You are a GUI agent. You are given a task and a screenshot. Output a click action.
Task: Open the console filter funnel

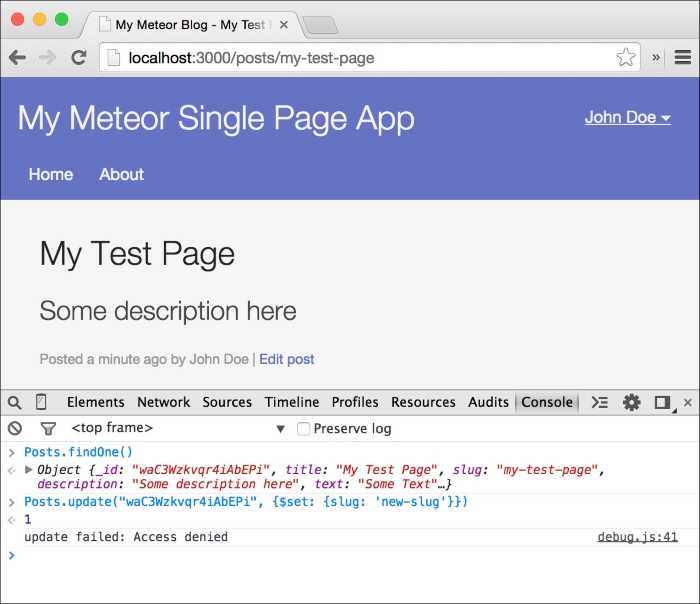pyautogui.click(x=48, y=429)
